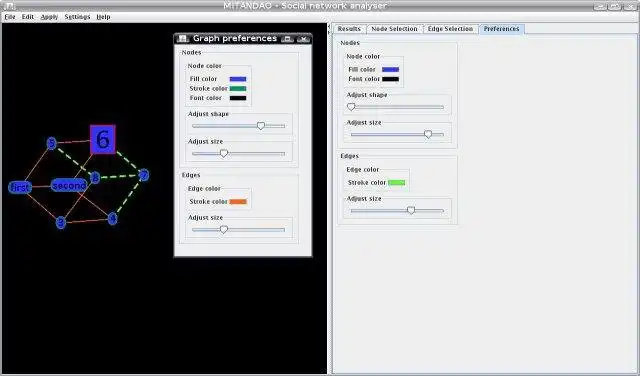
Task: Click the main window title bar icon
Action: click(x=9, y=6)
